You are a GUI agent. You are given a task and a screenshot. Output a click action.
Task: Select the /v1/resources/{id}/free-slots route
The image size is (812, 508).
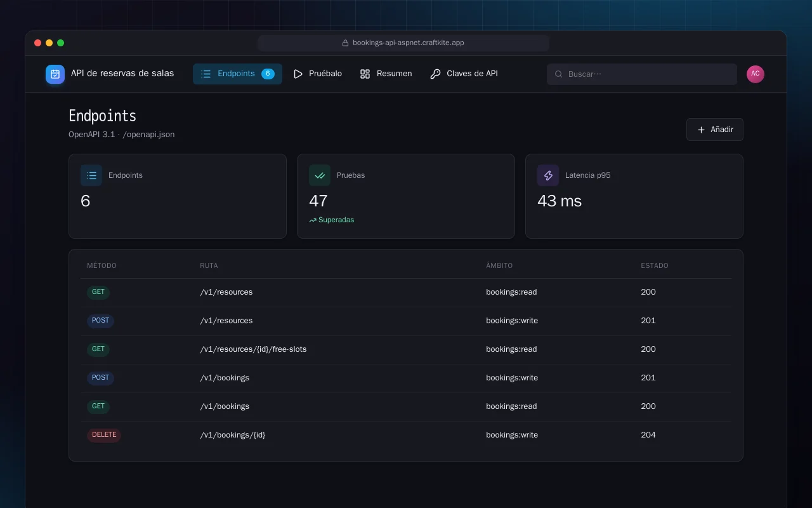pyautogui.click(x=253, y=349)
